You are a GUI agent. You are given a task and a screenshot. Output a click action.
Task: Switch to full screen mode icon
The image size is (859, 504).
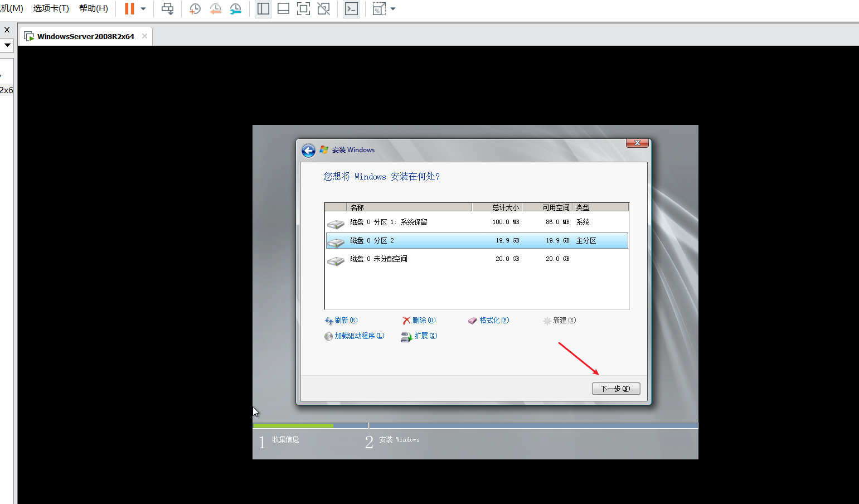[x=303, y=9]
